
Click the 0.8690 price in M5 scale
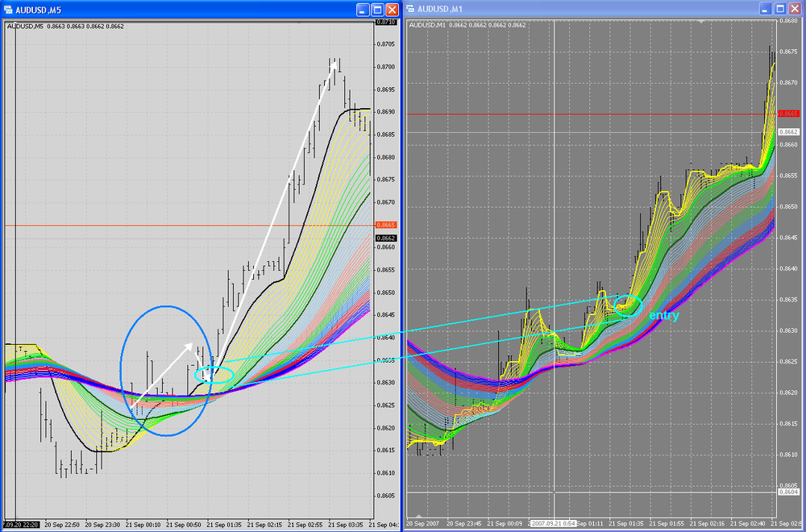385,112
